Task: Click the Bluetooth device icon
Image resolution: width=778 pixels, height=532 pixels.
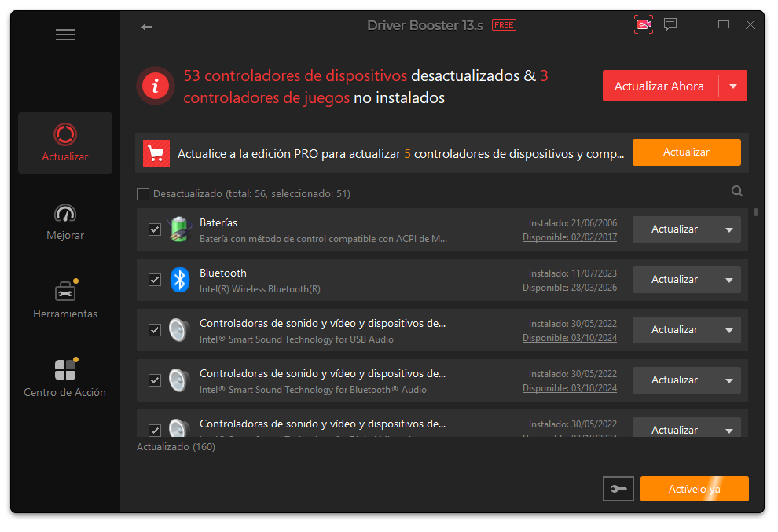Action: pos(180,280)
